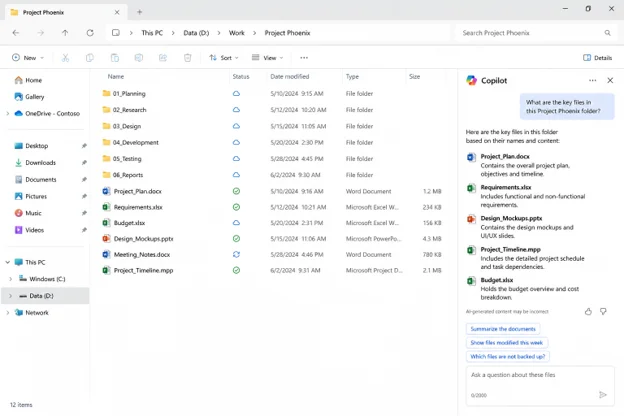This screenshot has width=624, height=416.
Task: Open the Sort dropdown
Action: point(224,58)
